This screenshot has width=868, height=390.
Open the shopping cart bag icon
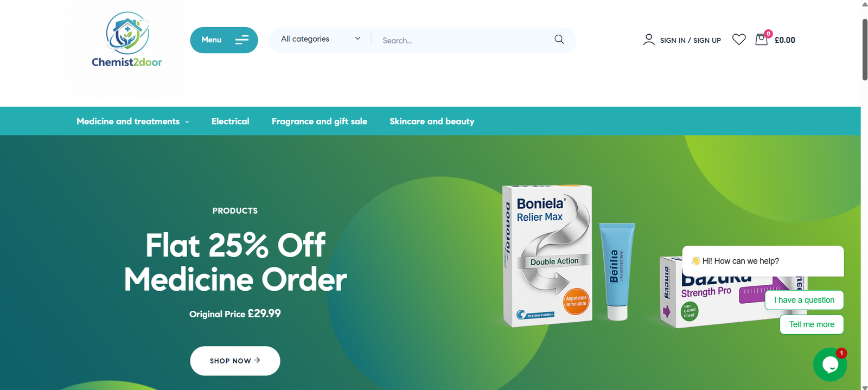762,39
